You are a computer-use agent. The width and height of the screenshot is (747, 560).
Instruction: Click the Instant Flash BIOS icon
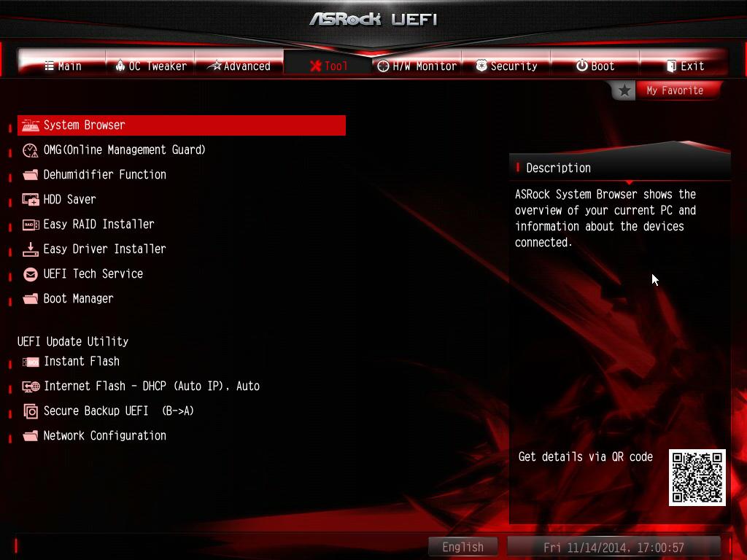point(31,362)
